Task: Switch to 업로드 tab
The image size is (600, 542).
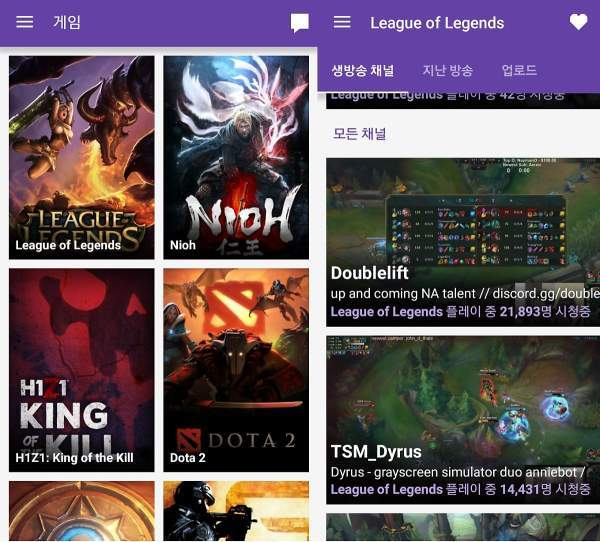Action: pyautogui.click(x=519, y=70)
